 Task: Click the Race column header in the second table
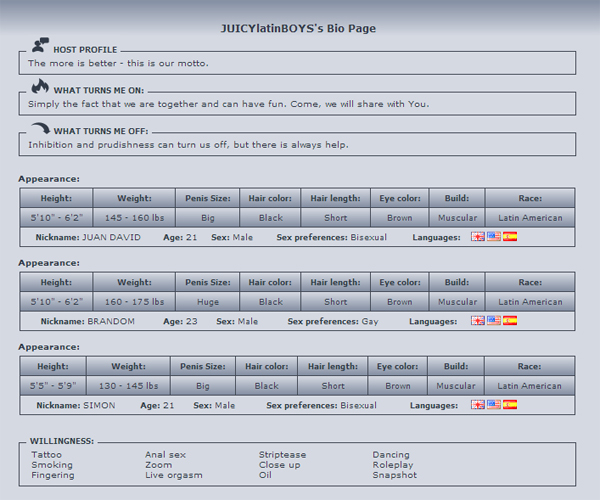coord(530,282)
